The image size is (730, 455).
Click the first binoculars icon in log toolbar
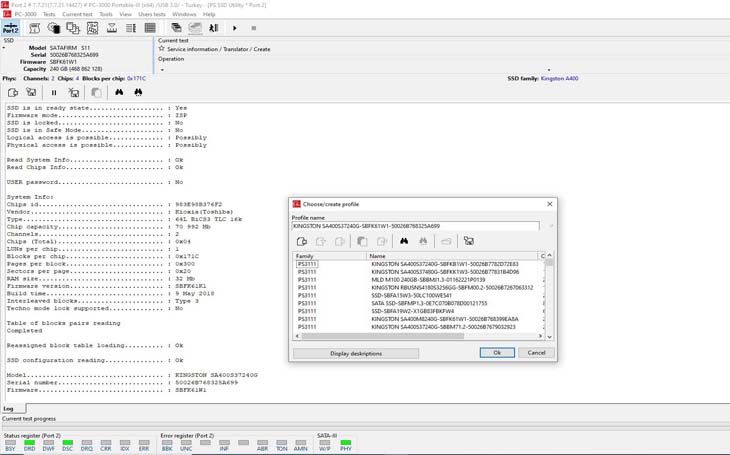coord(119,92)
